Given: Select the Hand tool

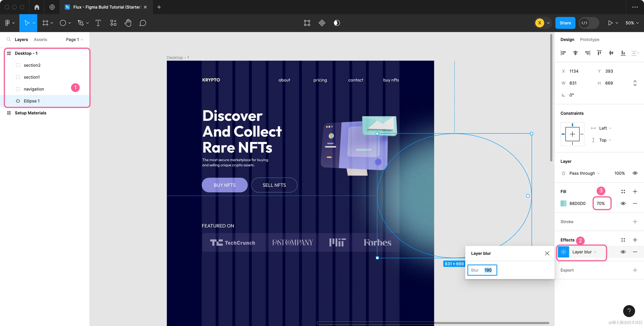Looking at the screenshot, I should coord(128,23).
